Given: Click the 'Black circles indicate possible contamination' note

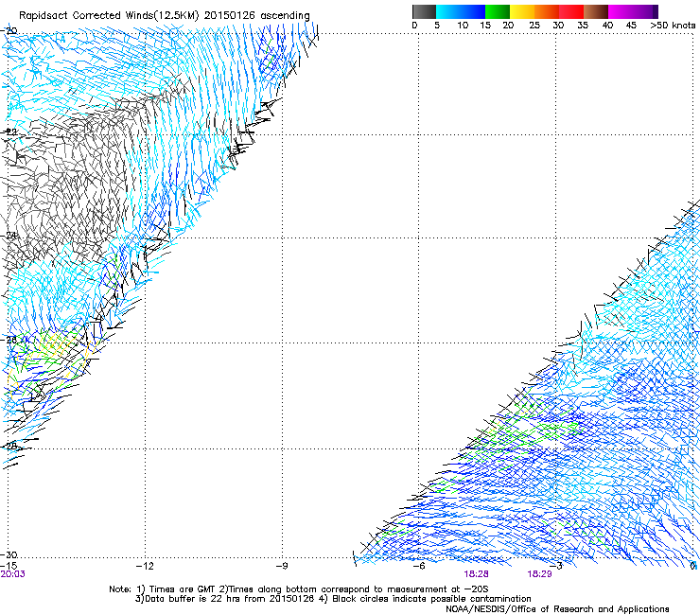Looking at the screenshot, I should pos(431,599).
